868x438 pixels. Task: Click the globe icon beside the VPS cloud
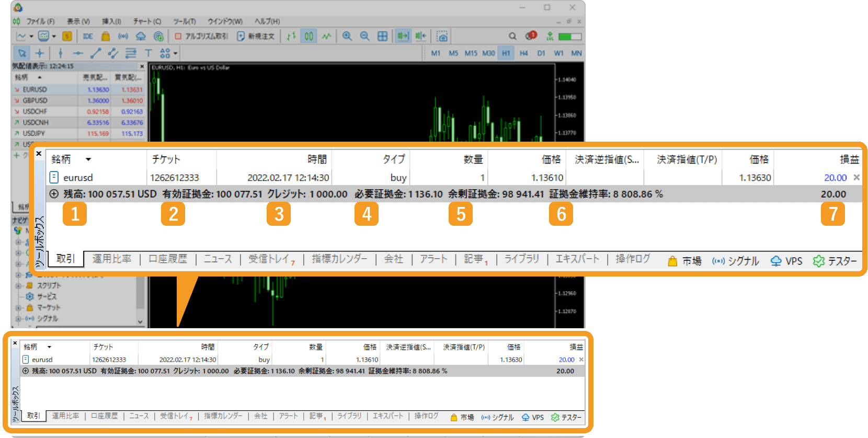(158, 36)
